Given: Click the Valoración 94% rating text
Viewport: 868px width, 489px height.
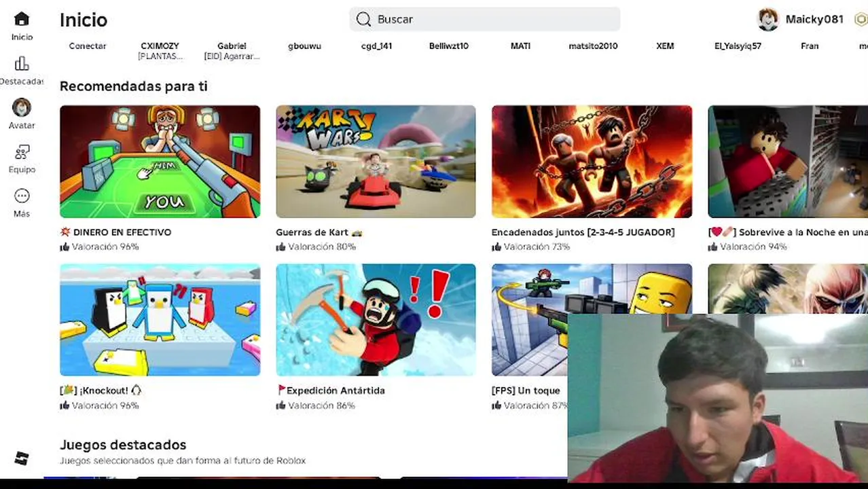Looking at the screenshot, I should pyautogui.click(x=748, y=247).
